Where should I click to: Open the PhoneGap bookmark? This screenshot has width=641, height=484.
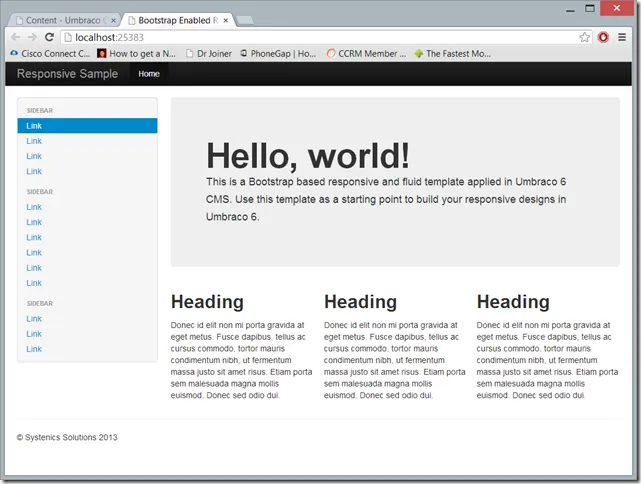(279, 53)
